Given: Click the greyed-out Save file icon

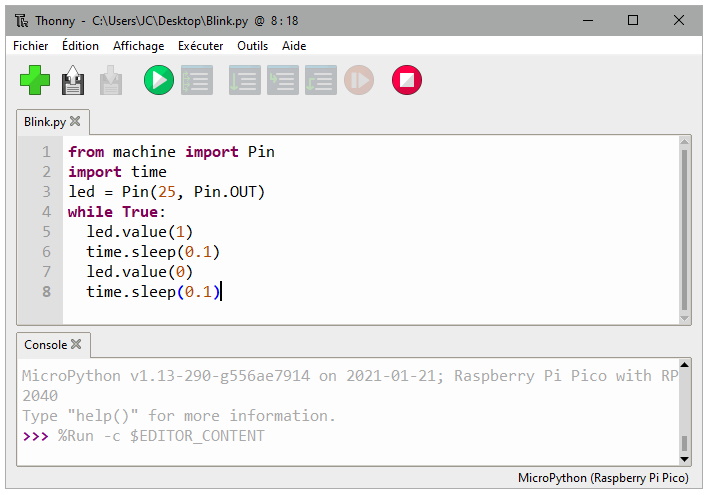Looking at the screenshot, I should pos(109,80).
